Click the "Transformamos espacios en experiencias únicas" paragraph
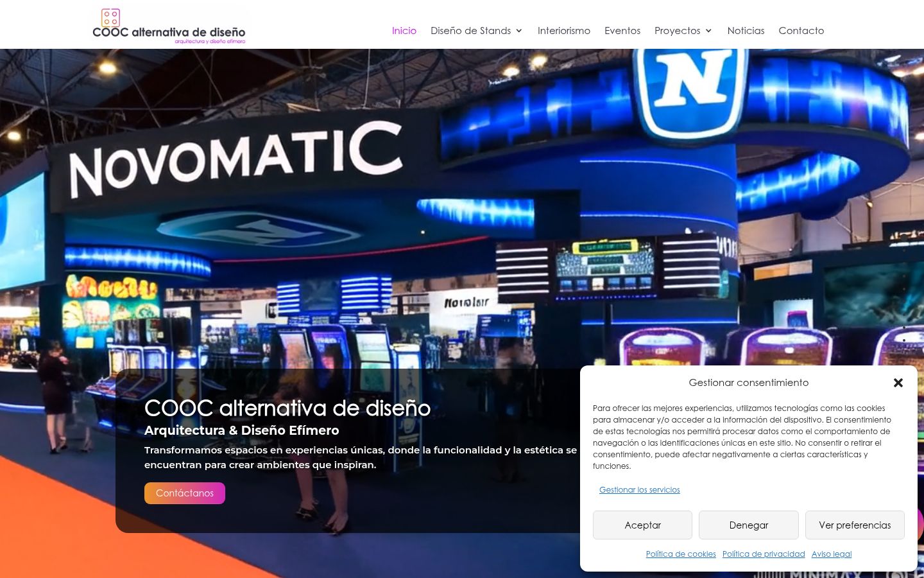 (x=361, y=457)
